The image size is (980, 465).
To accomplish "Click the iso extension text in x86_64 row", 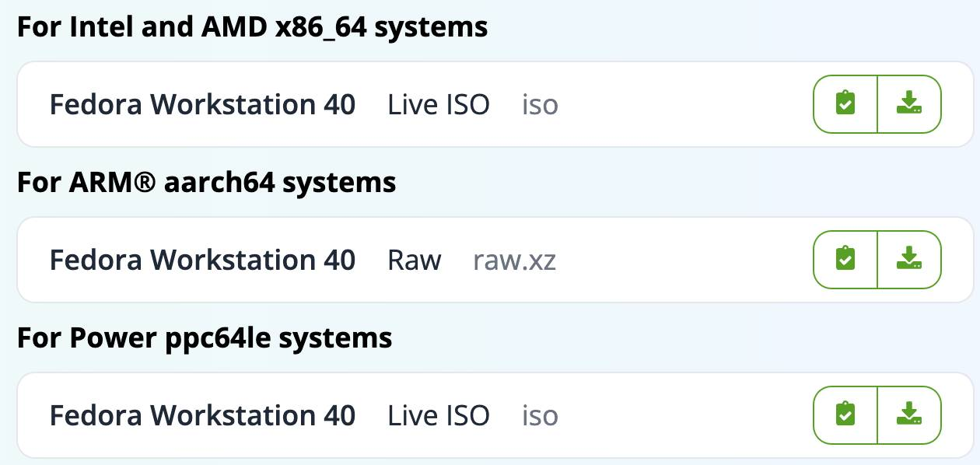I will pyautogui.click(x=541, y=104).
